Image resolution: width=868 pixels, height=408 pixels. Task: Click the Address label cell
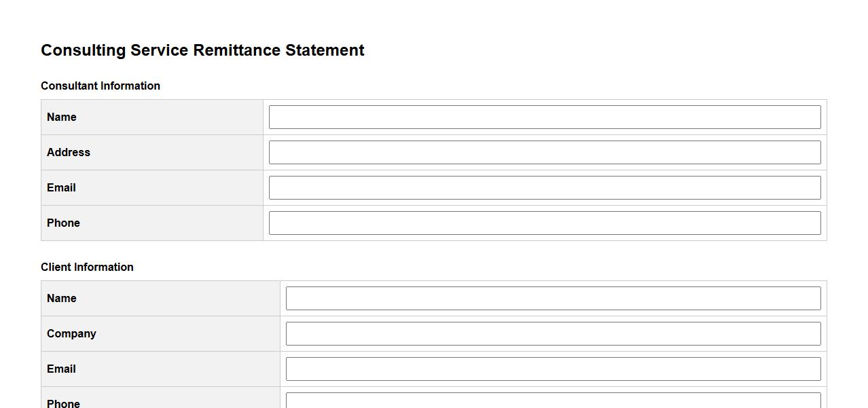(x=69, y=152)
